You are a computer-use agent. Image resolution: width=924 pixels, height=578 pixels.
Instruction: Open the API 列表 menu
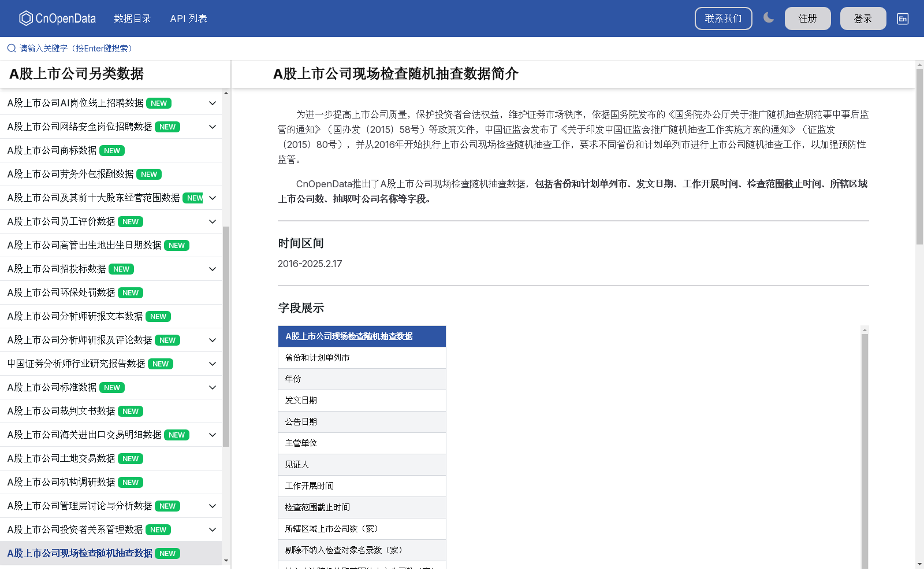tap(188, 18)
